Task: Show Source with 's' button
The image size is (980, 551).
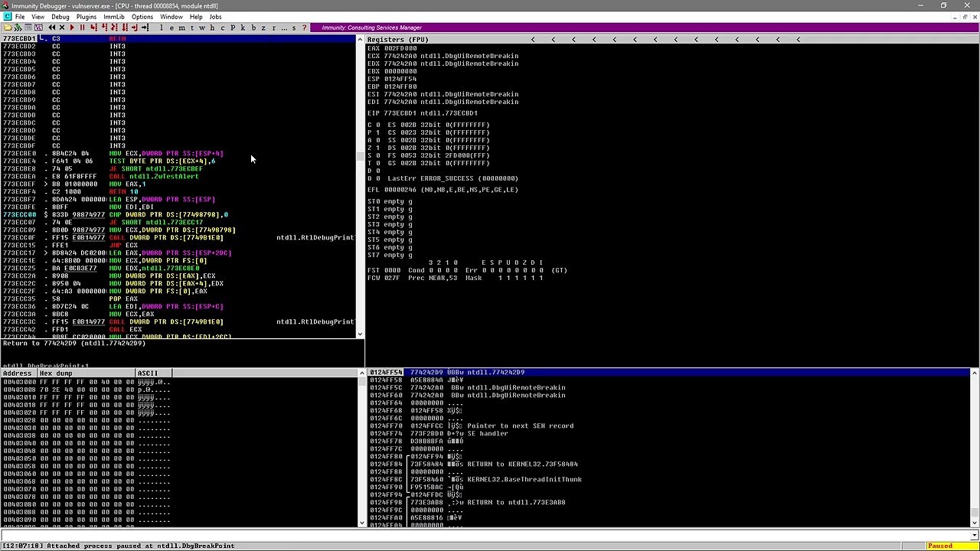Action: 294,28
